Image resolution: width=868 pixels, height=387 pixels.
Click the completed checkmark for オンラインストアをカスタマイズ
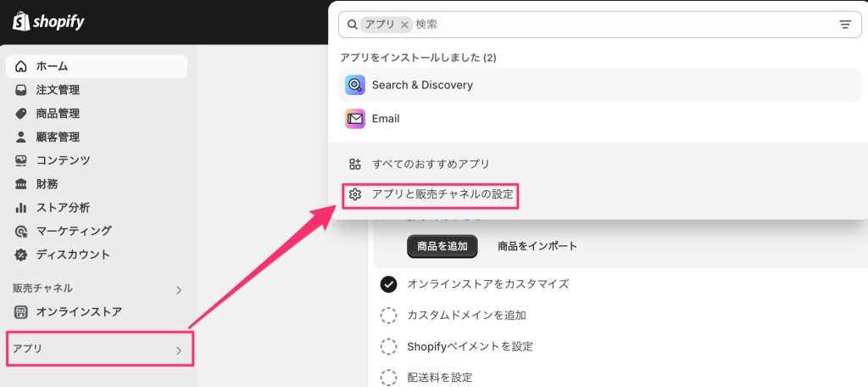[x=388, y=284]
